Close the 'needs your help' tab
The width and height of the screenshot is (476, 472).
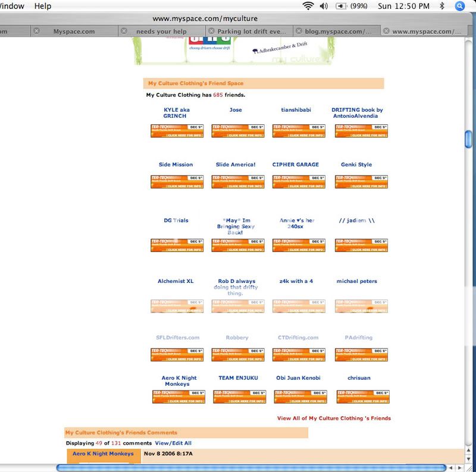pyautogui.click(x=124, y=31)
